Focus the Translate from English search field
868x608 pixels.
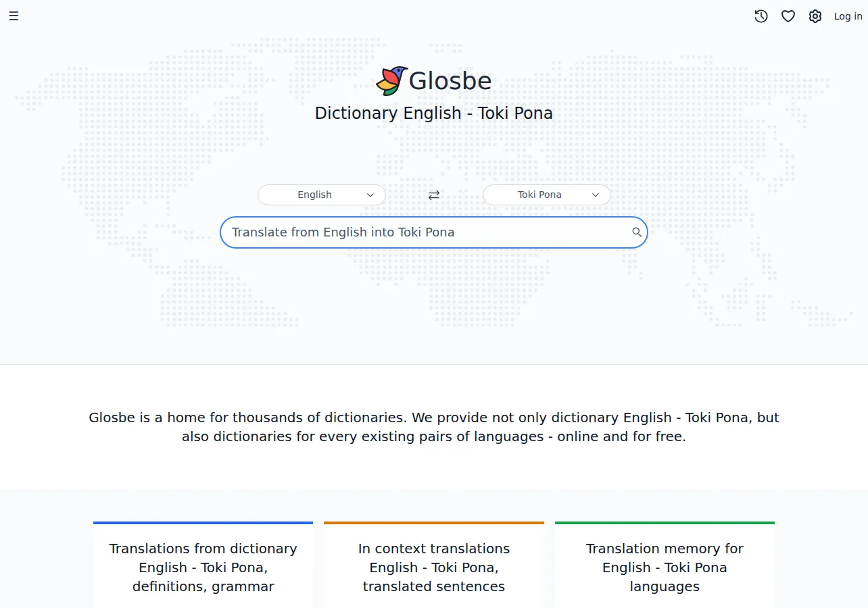pyautogui.click(x=434, y=232)
